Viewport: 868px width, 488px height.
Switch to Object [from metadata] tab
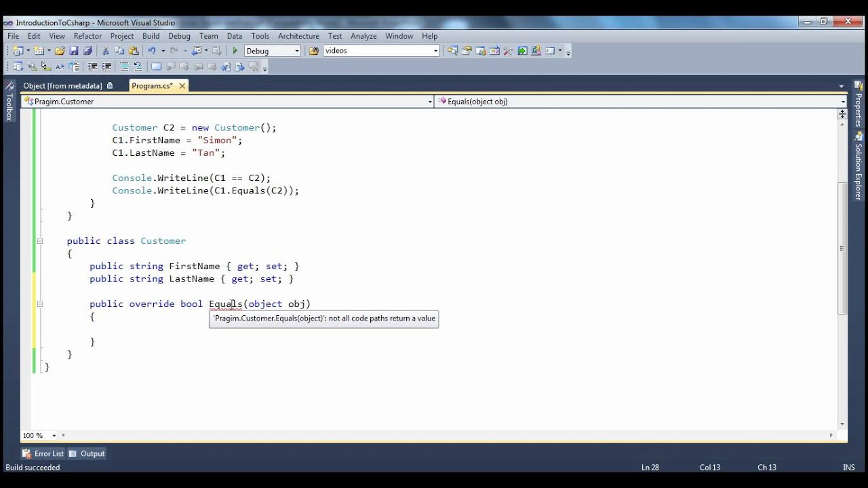(x=62, y=86)
